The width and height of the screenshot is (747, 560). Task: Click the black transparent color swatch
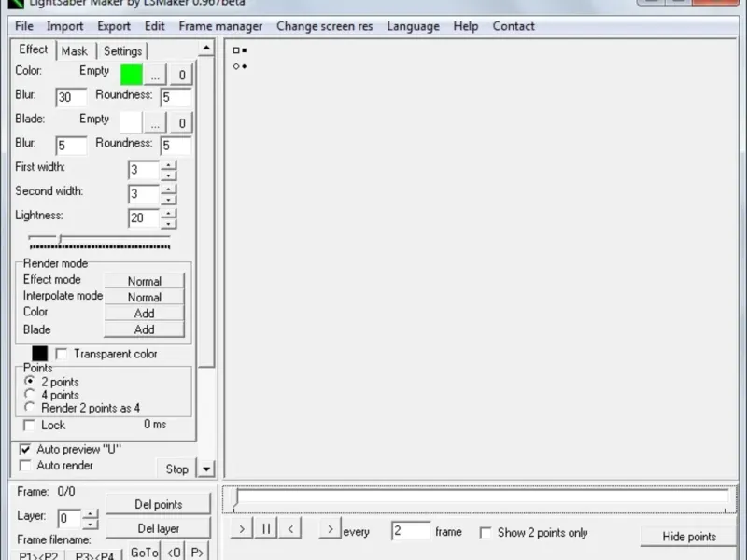(39, 354)
